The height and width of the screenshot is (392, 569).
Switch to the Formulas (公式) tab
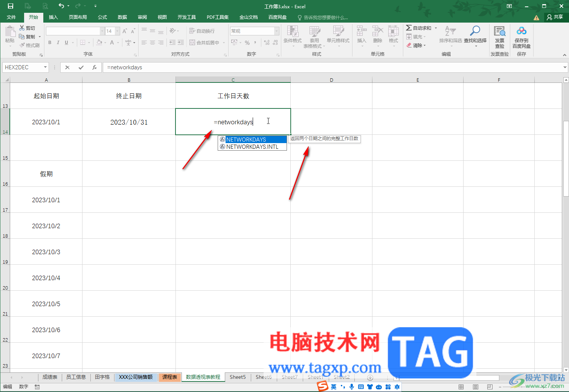point(102,17)
